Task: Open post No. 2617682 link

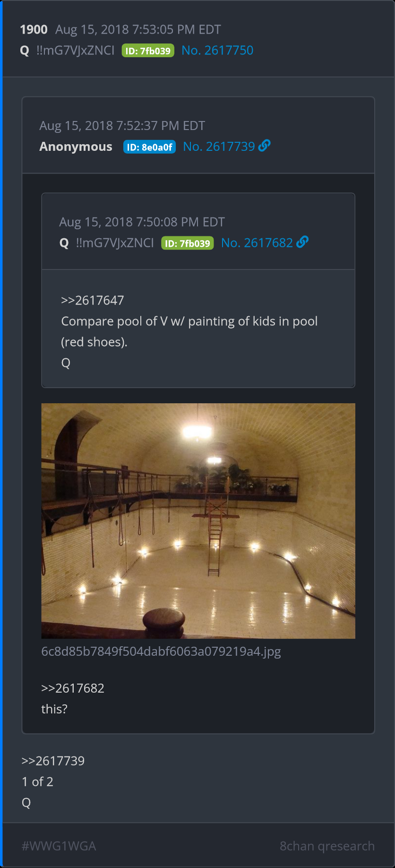Action: click(x=257, y=243)
